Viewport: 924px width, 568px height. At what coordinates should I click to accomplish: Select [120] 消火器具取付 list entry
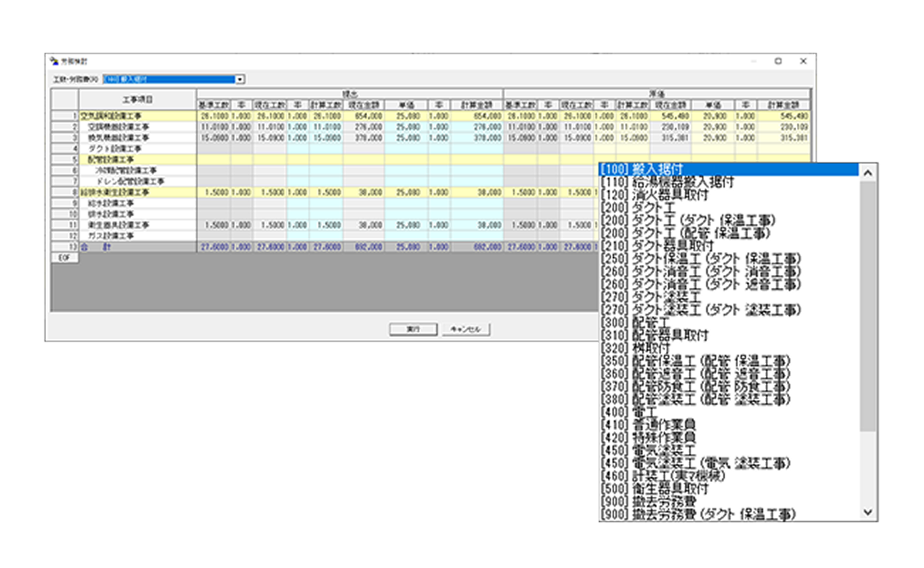tap(654, 196)
